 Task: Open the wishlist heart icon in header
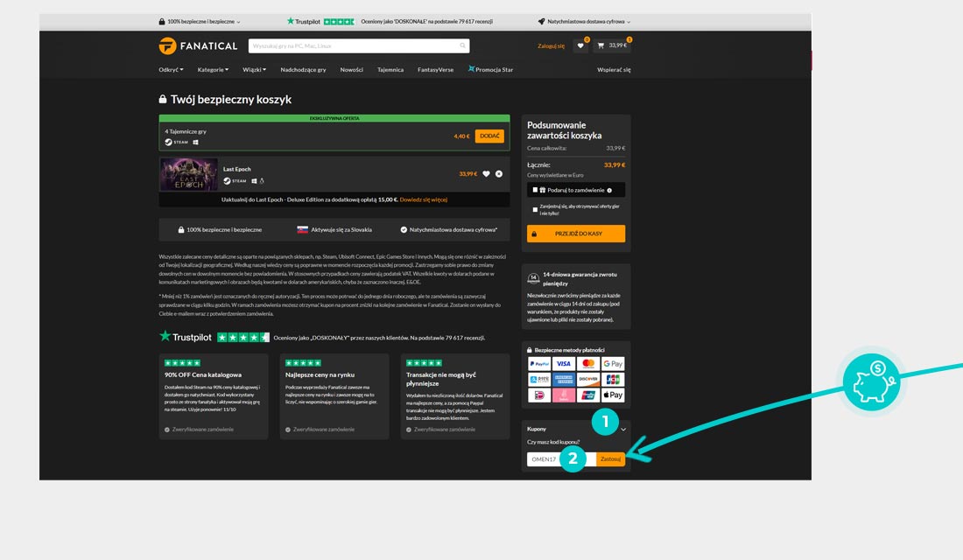[x=580, y=45]
